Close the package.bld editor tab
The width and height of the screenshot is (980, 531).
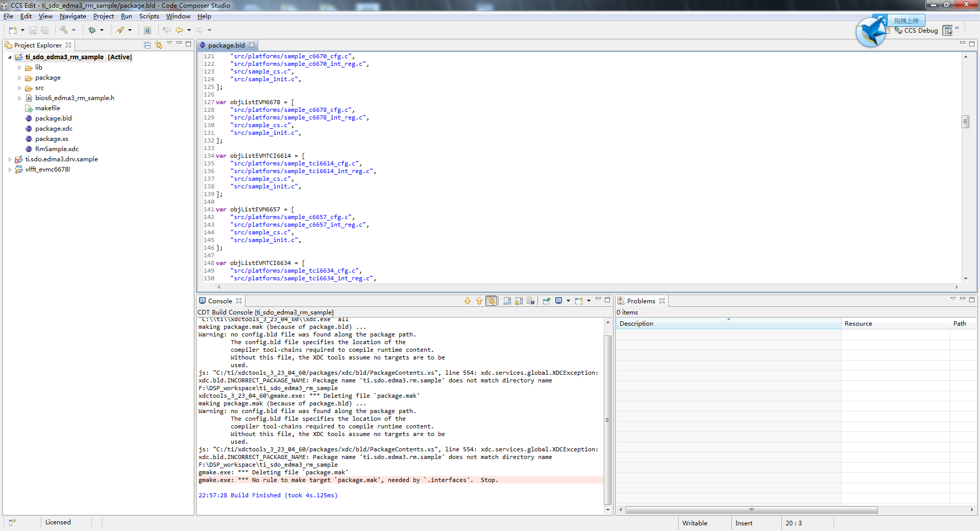252,45
